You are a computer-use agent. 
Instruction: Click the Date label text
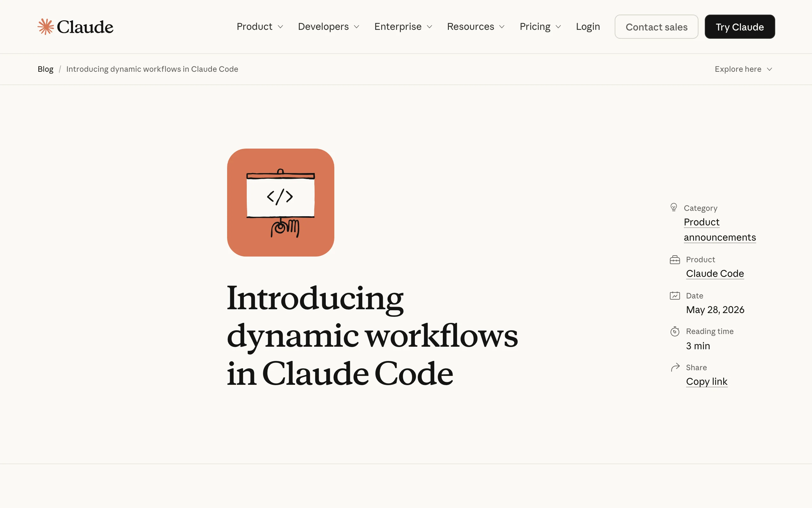(x=695, y=296)
